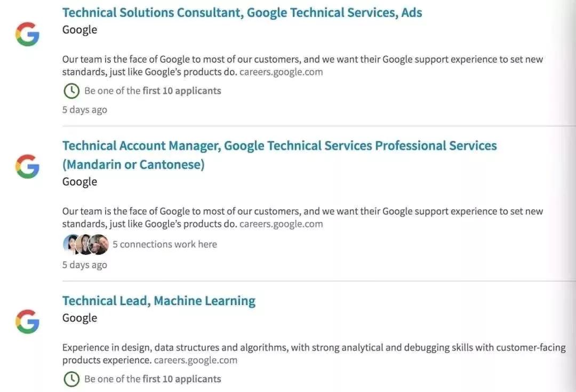Open Technical Solutions Consultant, Ads job title
Viewport: 576px width, 392px height.
pos(242,12)
